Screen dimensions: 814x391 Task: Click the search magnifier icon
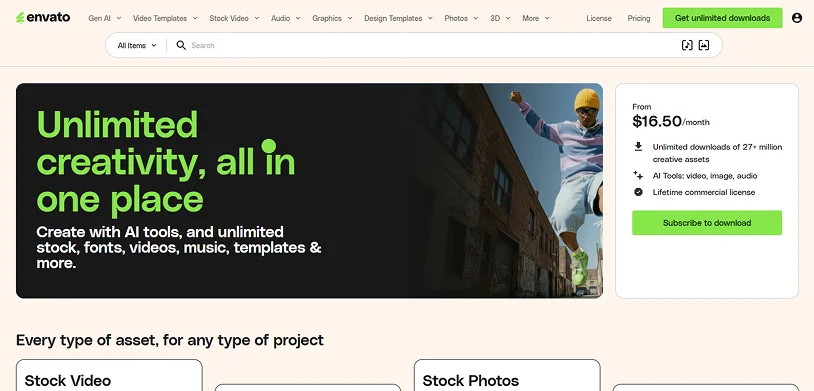181,45
